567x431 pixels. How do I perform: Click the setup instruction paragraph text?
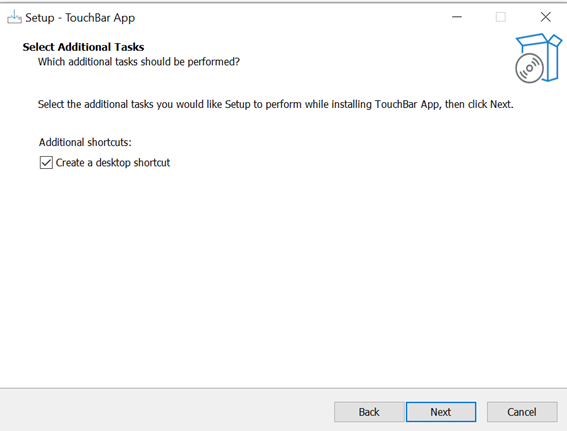point(276,104)
